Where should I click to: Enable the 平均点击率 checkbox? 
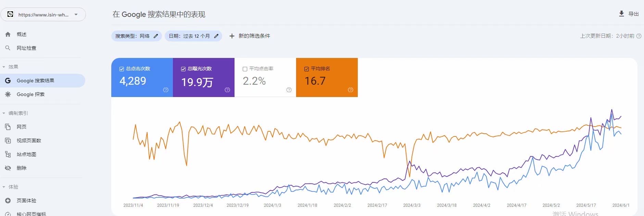(245, 69)
